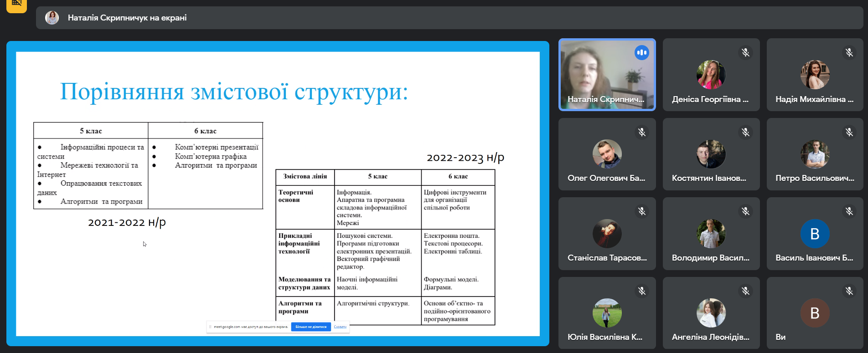The width and height of the screenshot is (868, 353).
Task: Click 'Теоретичні основи' row label
Action: 296,196
